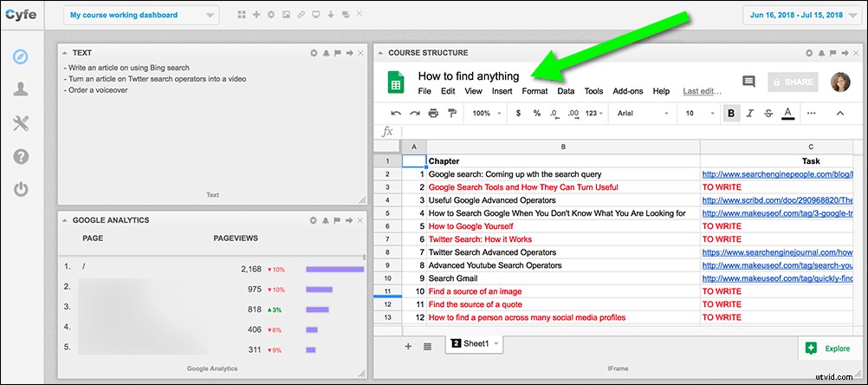Toggle Strikethrough formatting
868x385 pixels.
(768, 113)
